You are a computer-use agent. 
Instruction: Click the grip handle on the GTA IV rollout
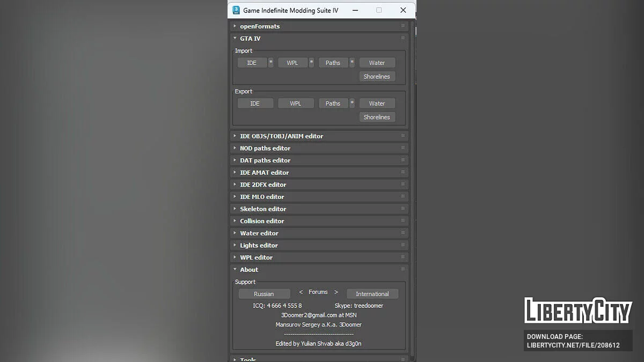(403, 38)
